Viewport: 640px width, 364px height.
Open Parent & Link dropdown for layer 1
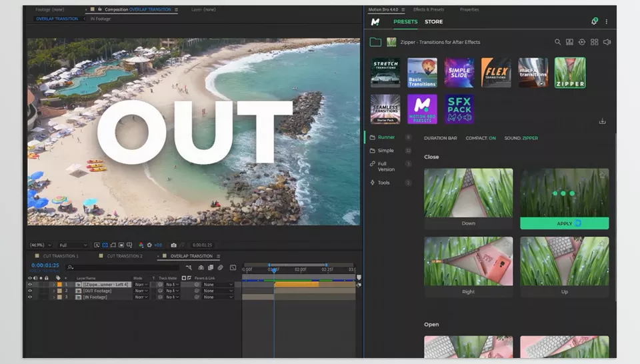pos(218,285)
